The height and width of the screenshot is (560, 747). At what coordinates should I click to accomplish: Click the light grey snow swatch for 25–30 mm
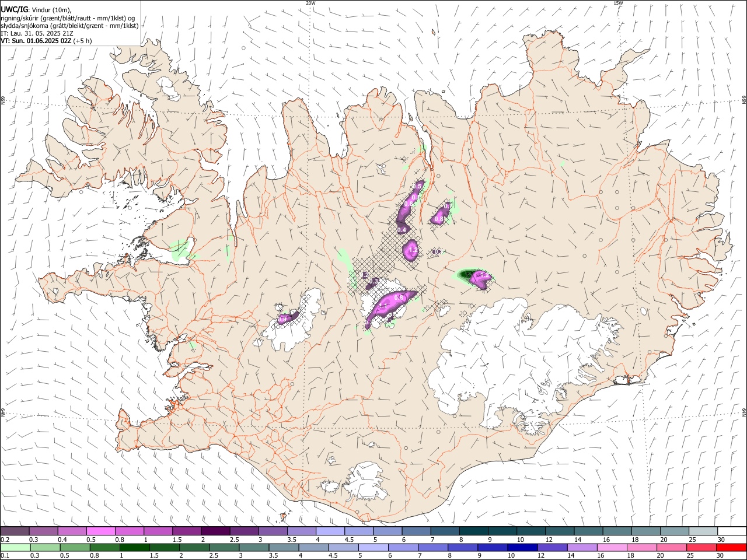[703, 531]
